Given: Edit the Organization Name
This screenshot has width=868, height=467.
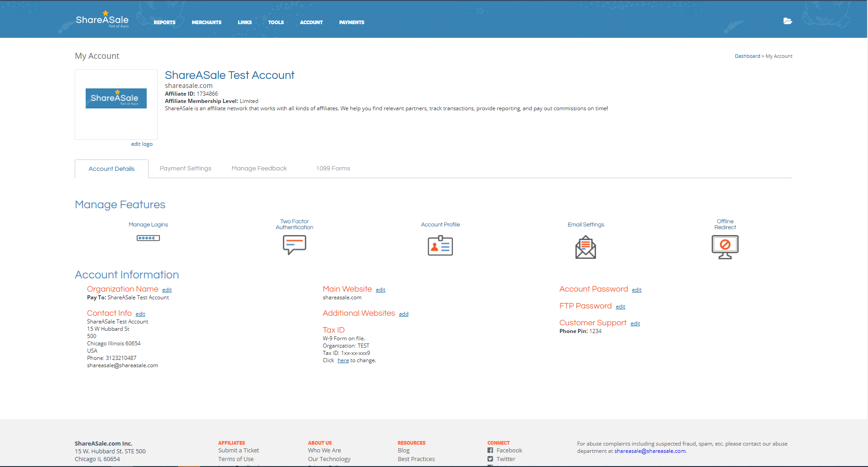Looking at the screenshot, I should [167, 290].
